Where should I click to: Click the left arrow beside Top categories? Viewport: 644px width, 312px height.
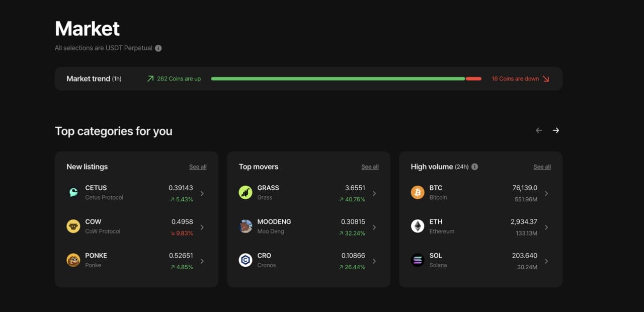click(538, 130)
